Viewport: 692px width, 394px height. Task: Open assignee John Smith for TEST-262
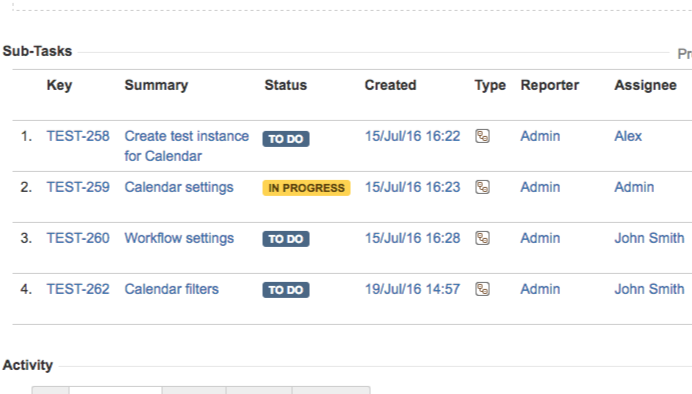[x=649, y=289]
